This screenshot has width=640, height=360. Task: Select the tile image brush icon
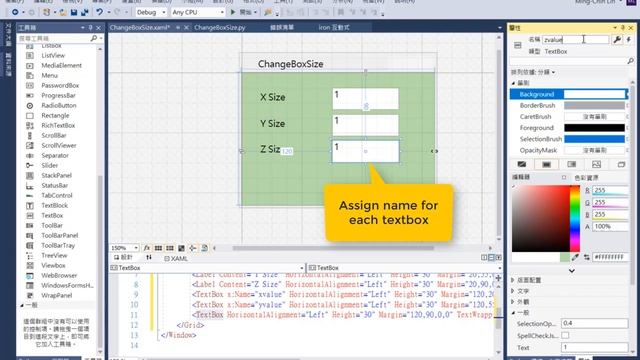point(596,164)
